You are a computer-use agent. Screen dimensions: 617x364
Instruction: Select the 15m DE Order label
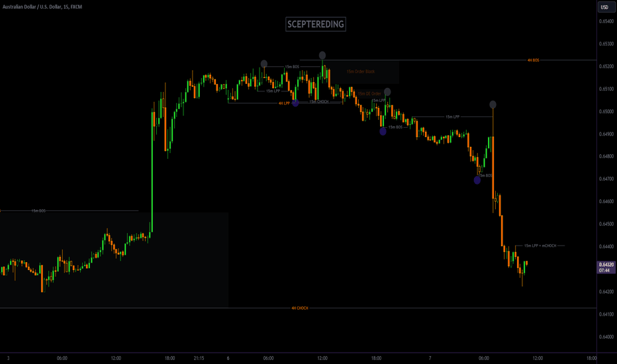click(x=369, y=94)
